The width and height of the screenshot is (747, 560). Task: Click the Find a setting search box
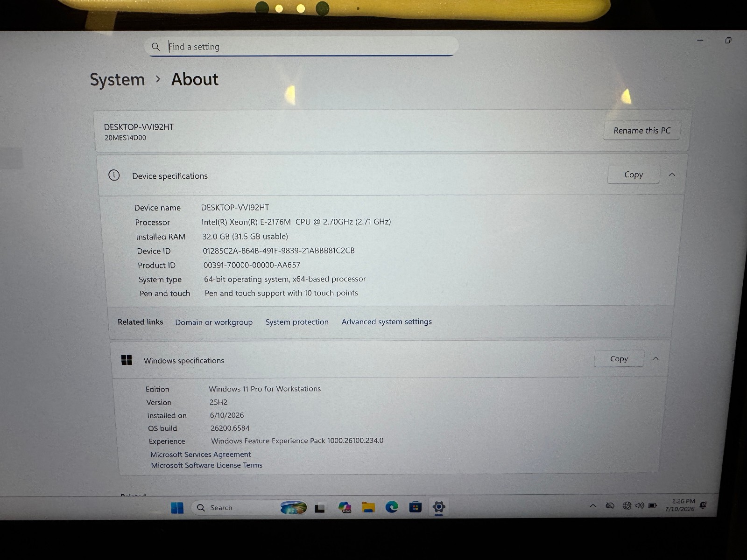[x=302, y=47]
